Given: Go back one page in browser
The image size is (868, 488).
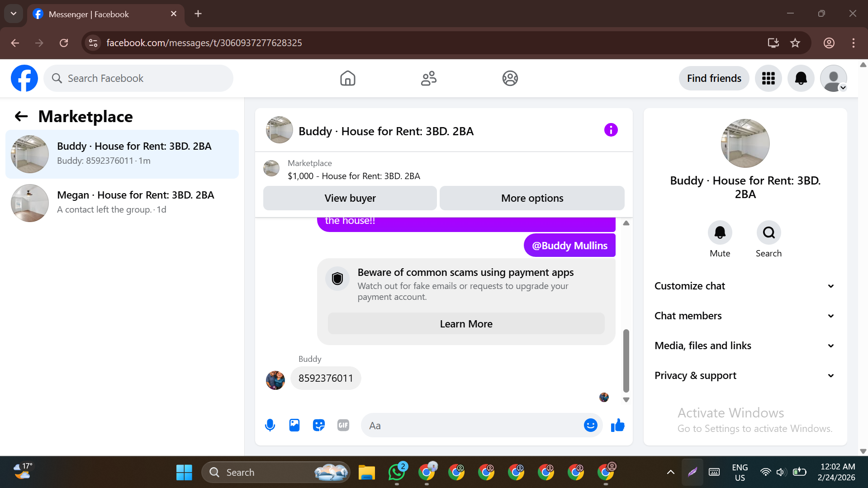Looking at the screenshot, I should tap(15, 43).
